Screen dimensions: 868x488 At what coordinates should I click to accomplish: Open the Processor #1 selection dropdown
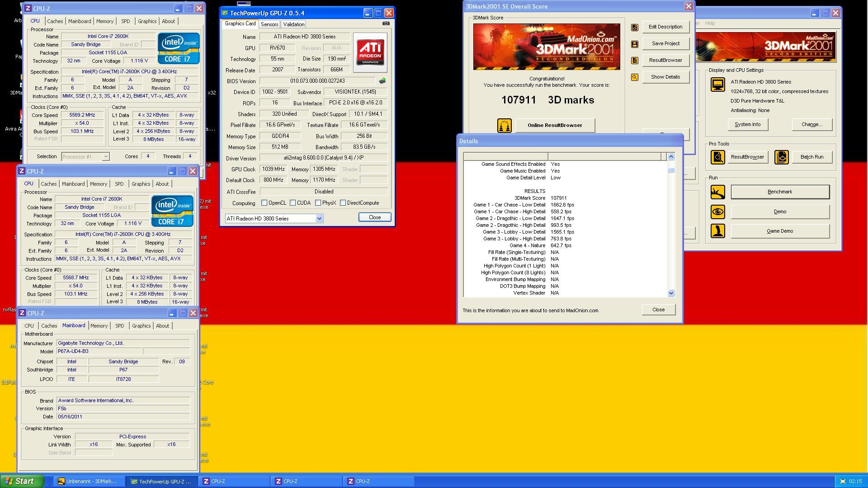[106, 157]
